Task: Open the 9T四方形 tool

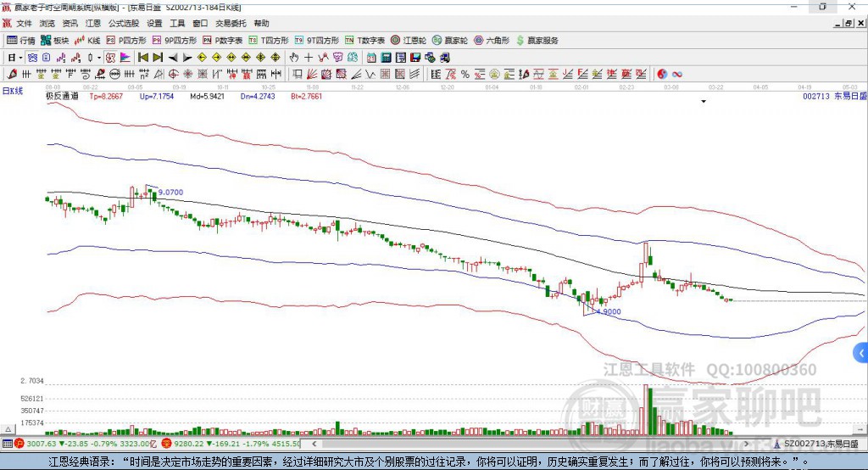Action: point(317,41)
